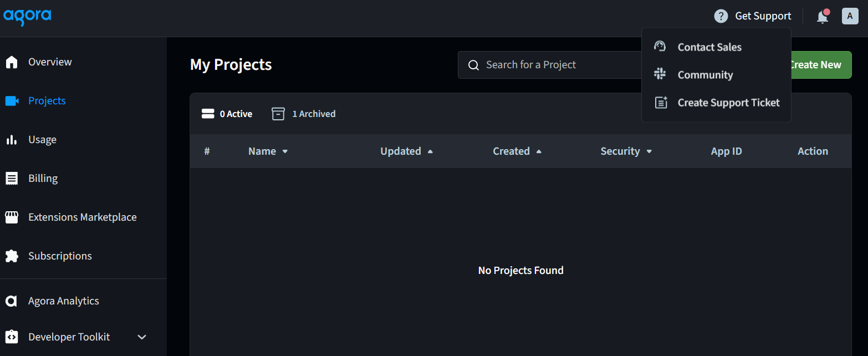Select Community menu entry
Image resolution: width=868 pixels, height=356 pixels.
[716, 75]
